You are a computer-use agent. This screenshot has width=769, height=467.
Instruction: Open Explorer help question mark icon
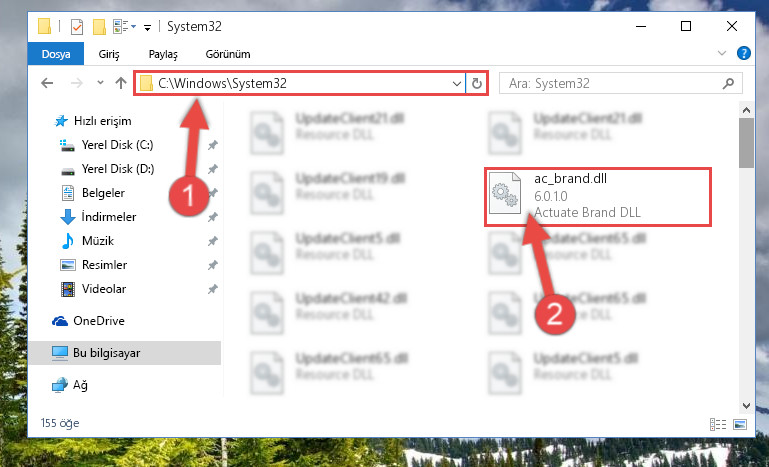click(x=743, y=53)
